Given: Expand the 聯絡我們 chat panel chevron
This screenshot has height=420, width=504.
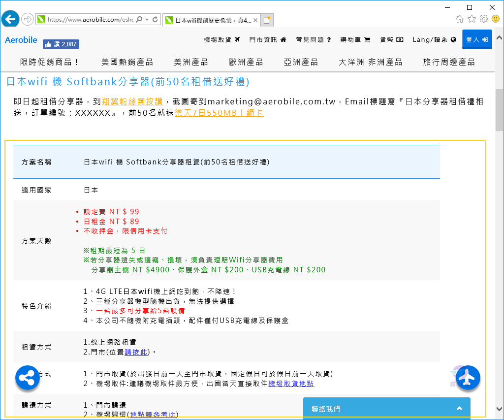Looking at the screenshot, I should coord(460,408).
